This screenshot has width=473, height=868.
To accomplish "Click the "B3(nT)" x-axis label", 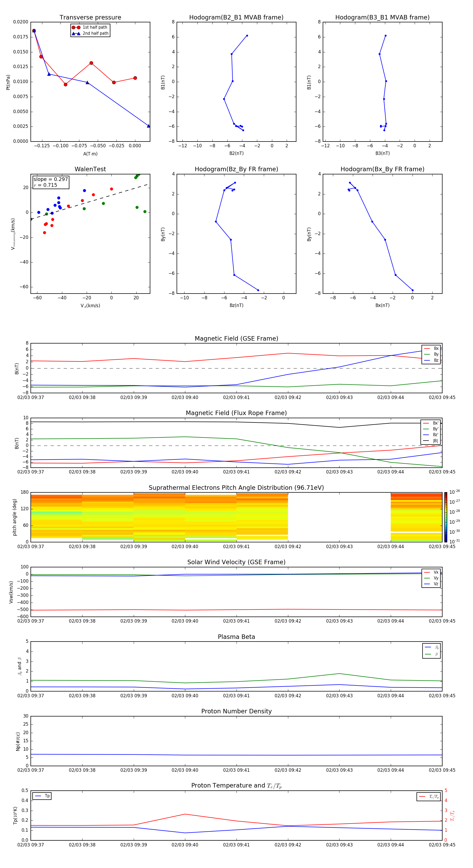I will click(x=382, y=153).
